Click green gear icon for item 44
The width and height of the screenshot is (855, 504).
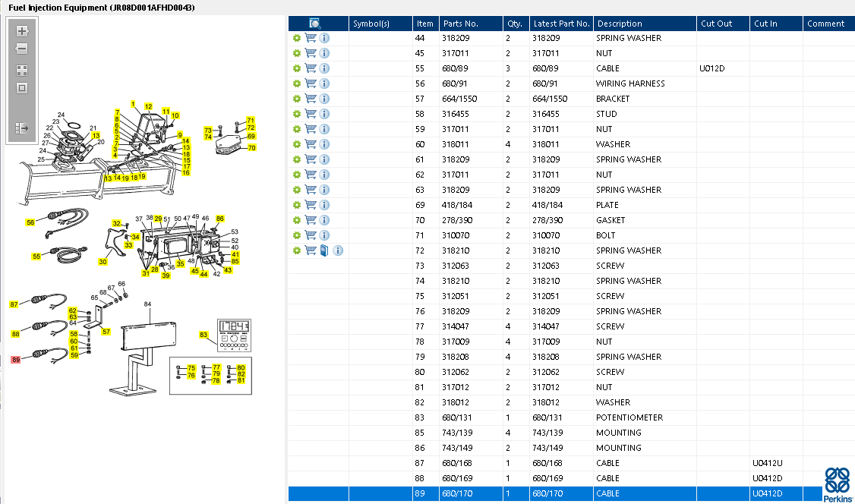[297, 38]
